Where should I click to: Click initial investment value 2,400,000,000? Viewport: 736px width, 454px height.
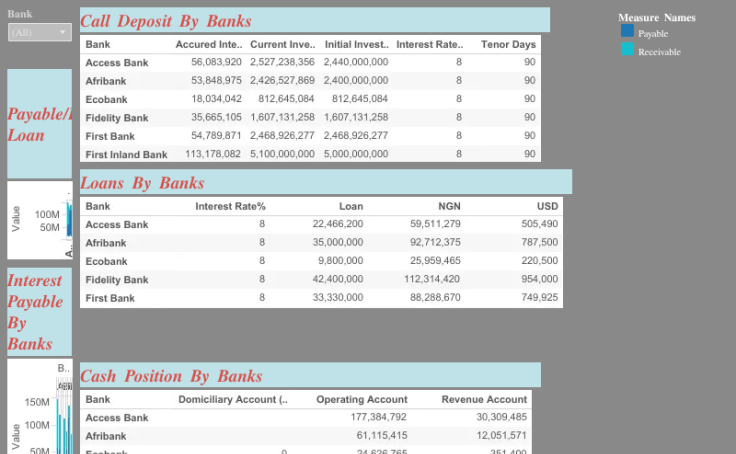[x=356, y=80]
